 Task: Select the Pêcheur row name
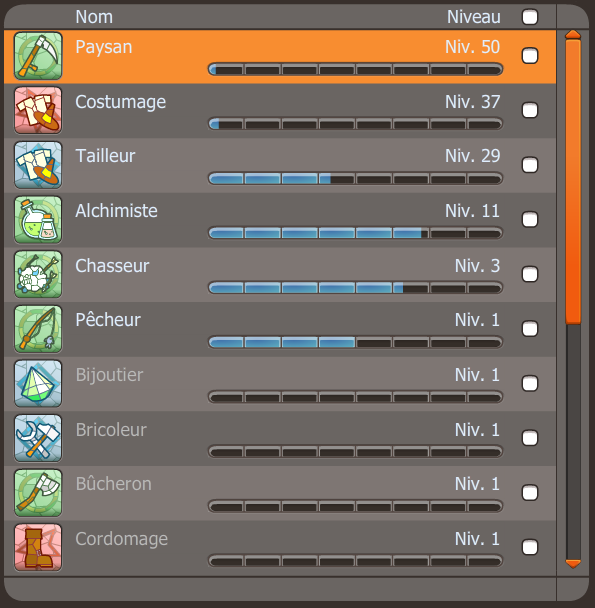point(108,320)
